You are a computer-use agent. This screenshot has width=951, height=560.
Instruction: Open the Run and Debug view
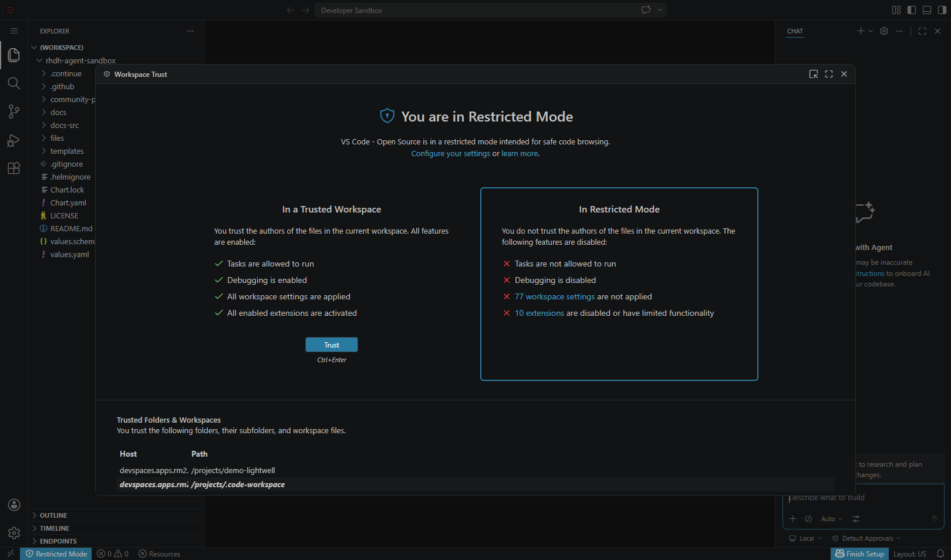pyautogui.click(x=14, y=140)
